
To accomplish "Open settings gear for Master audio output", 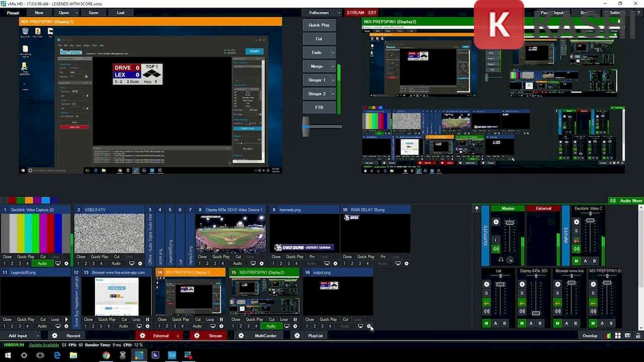I will pos(496,222).
